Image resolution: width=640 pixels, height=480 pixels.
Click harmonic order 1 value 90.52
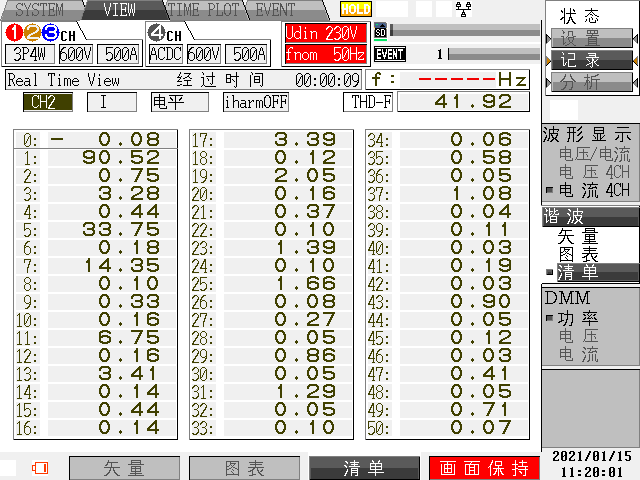[120, 158]
